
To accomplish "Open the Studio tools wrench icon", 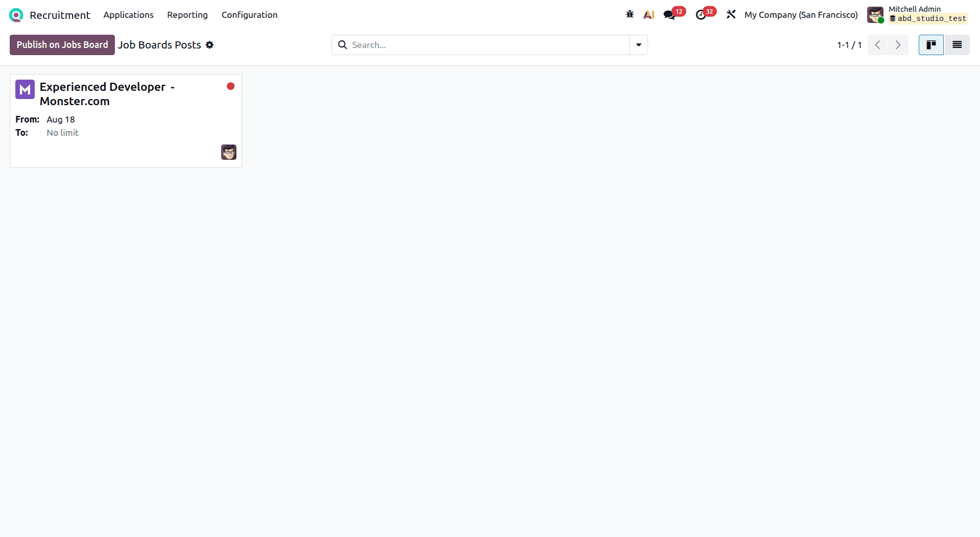I will (x=731, y=14).
